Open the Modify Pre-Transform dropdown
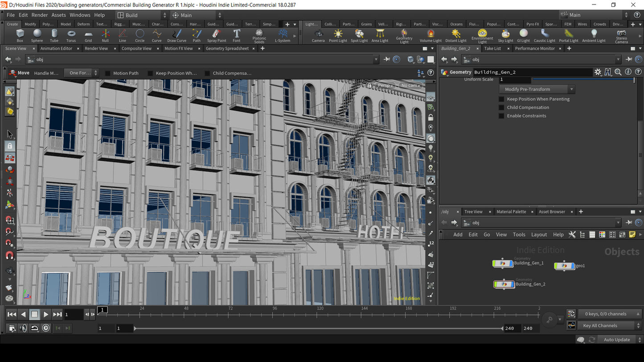Screen dimensions: 644x362 (537, 89)
